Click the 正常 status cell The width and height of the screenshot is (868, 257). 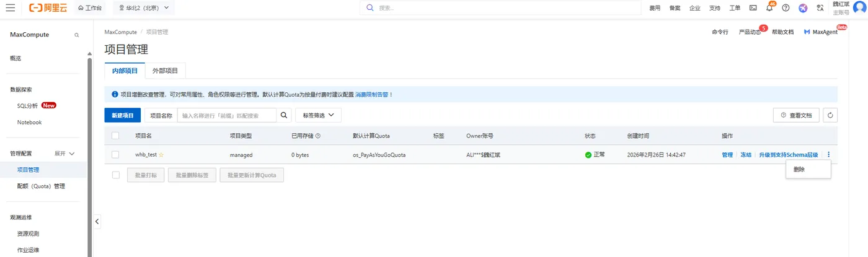[x=595, y=155]
